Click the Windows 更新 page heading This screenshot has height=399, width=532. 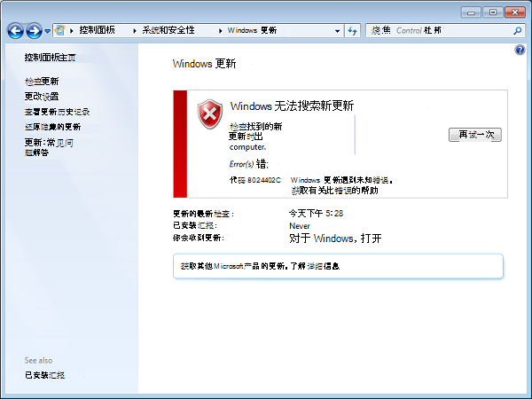[204, 64]
